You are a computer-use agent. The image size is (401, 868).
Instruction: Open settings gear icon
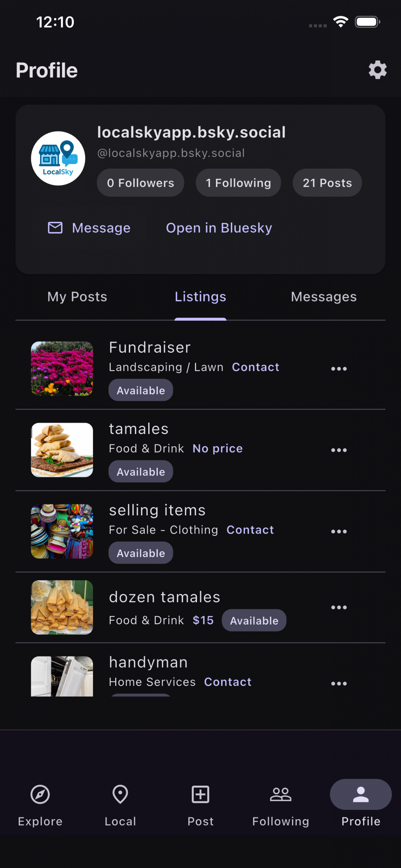(377, 70)
